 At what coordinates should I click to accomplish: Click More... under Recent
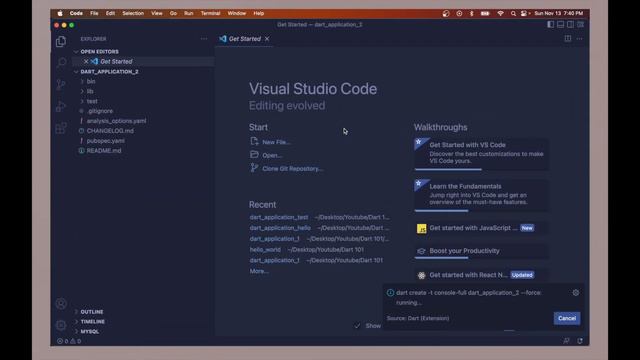click(259, 271)
